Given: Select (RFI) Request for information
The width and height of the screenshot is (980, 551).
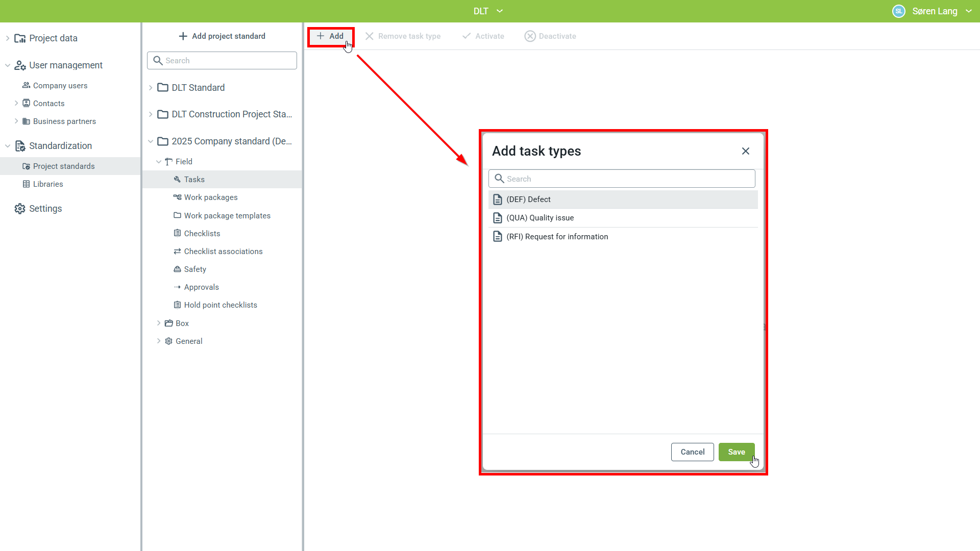Looking at the screenshot, I should [557, 237].
